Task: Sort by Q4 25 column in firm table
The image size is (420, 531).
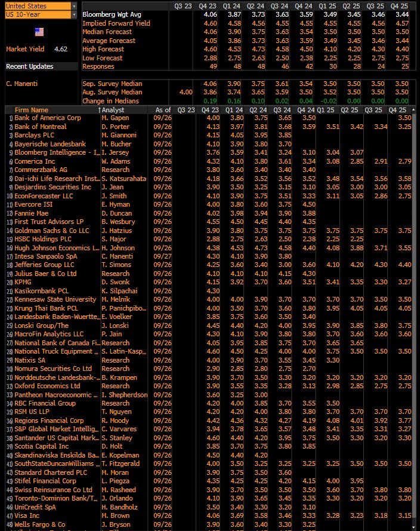Action: coord(397,110)
